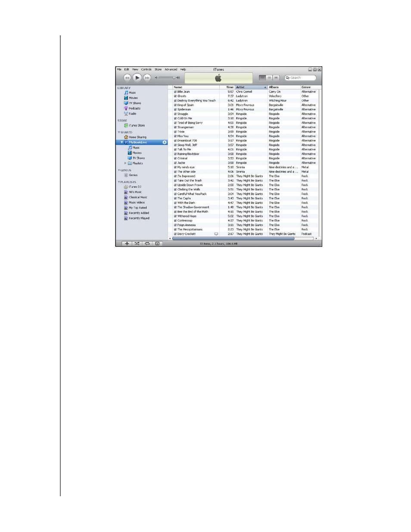
Task: Collapse the GENIUS sidebar section
Action: [119, 170]
